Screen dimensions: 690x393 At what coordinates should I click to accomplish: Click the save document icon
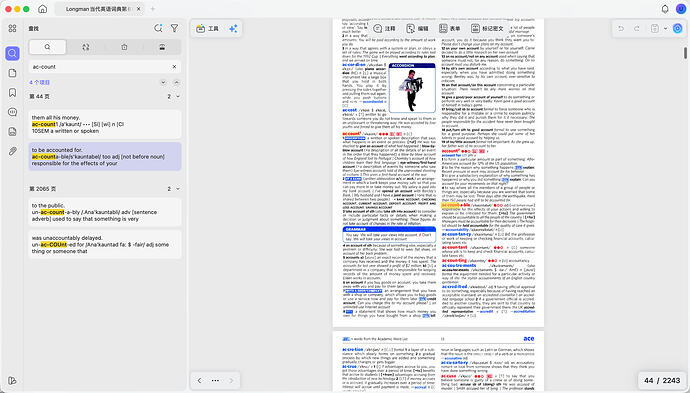coord(655,29)
